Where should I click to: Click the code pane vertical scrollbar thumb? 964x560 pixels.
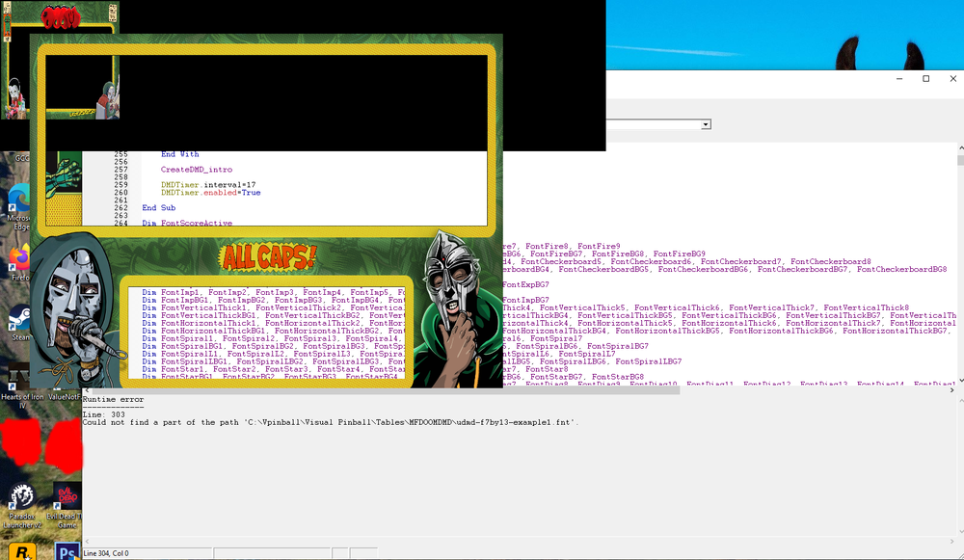(x=960, y=160)
